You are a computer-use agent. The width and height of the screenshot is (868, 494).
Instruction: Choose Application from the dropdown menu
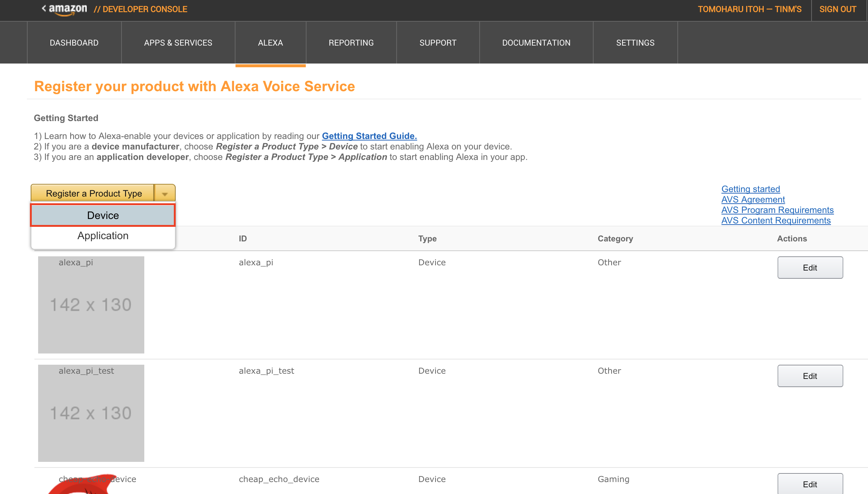click(103, 236)
